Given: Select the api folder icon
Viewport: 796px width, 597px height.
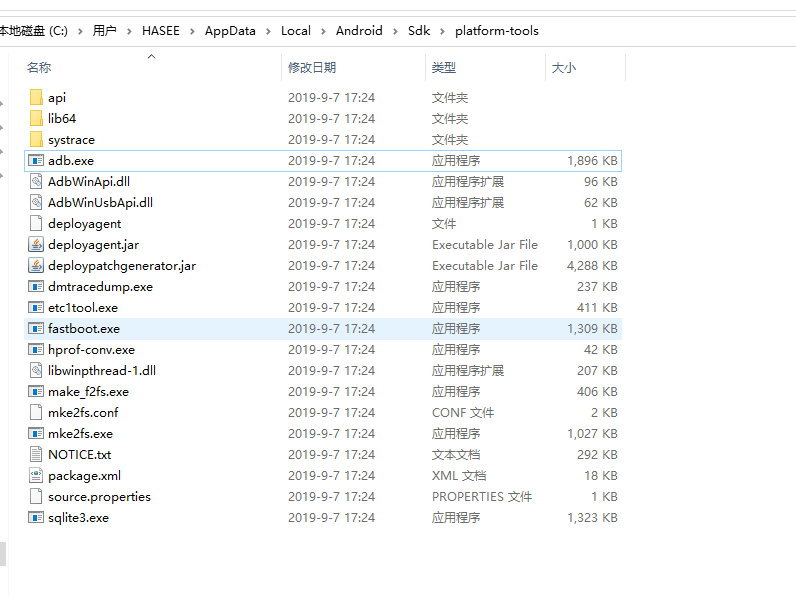Looking at the screenshot, I should coord(36,97).
